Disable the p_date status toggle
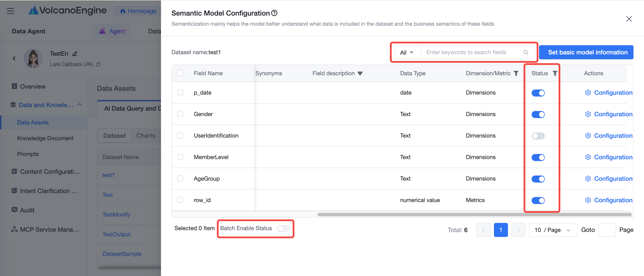Screen dimensions: 644x276 (538, 93)
